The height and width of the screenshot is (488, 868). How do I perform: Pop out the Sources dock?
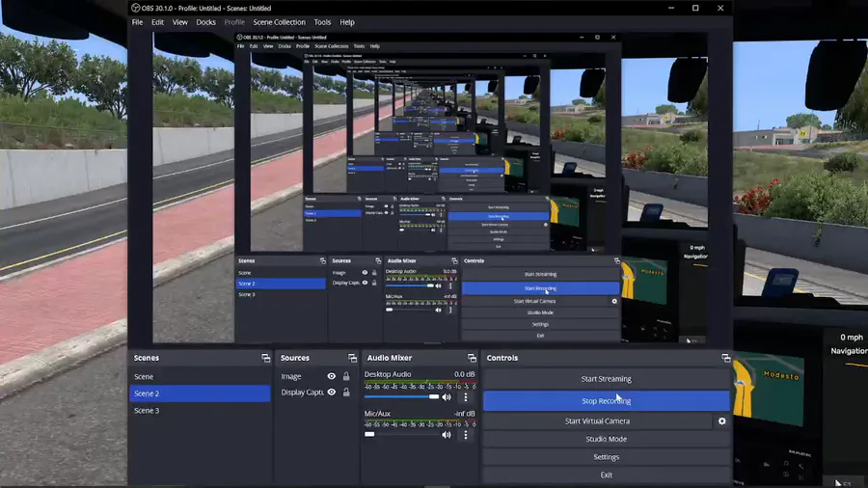[x=352, y=358]
